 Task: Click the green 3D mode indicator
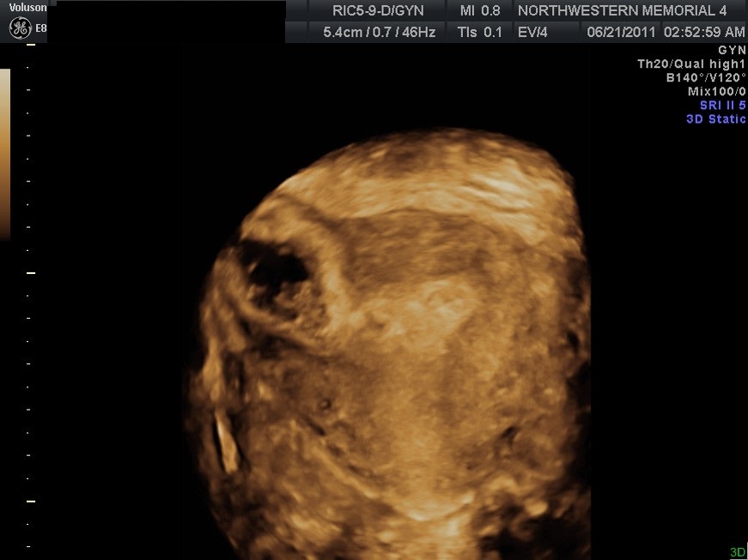click(x=737, y=552)
